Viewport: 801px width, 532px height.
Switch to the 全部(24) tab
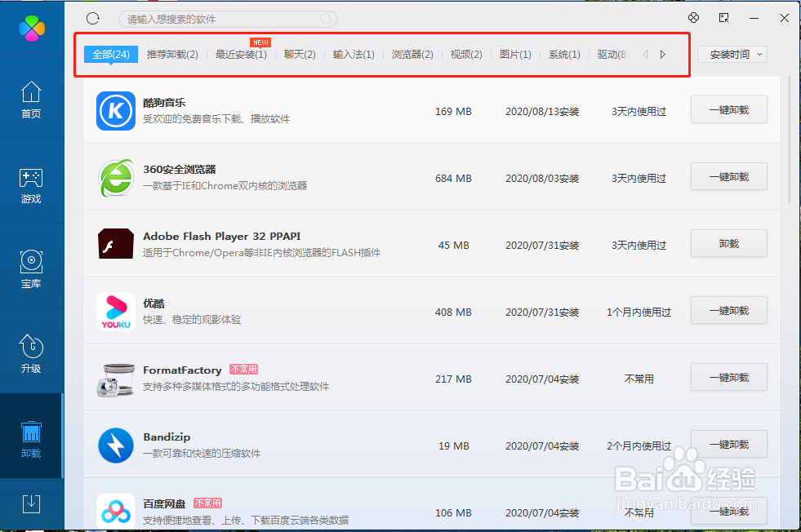(x=110, y=53)
